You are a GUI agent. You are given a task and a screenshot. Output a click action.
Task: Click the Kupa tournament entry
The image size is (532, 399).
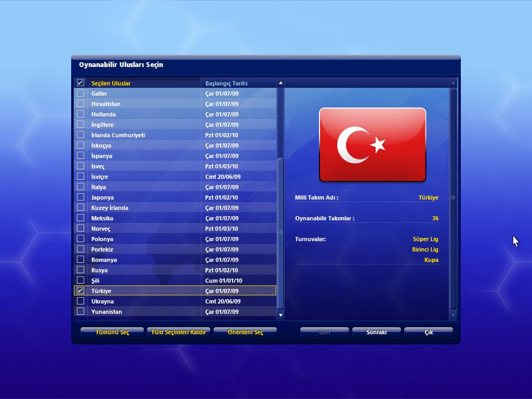point(431,260)
